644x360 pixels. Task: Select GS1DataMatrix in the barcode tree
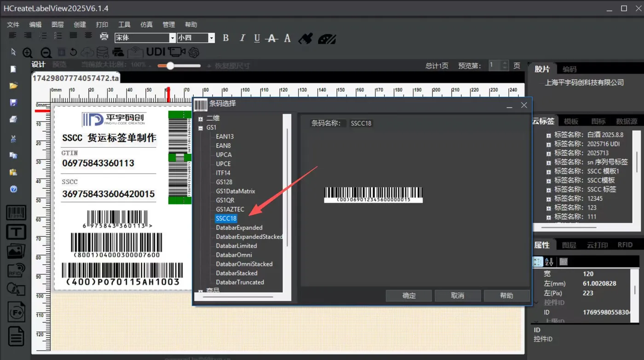pyautogui.click(x=236, y=191)
